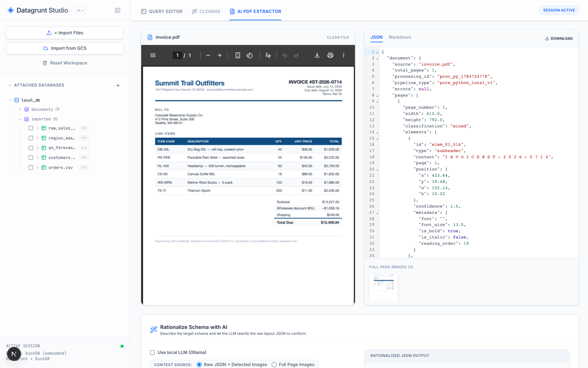This screenshot has height=368, width=588.
Task: Select Full Page Images context source
Action: (x=274, y=365)
